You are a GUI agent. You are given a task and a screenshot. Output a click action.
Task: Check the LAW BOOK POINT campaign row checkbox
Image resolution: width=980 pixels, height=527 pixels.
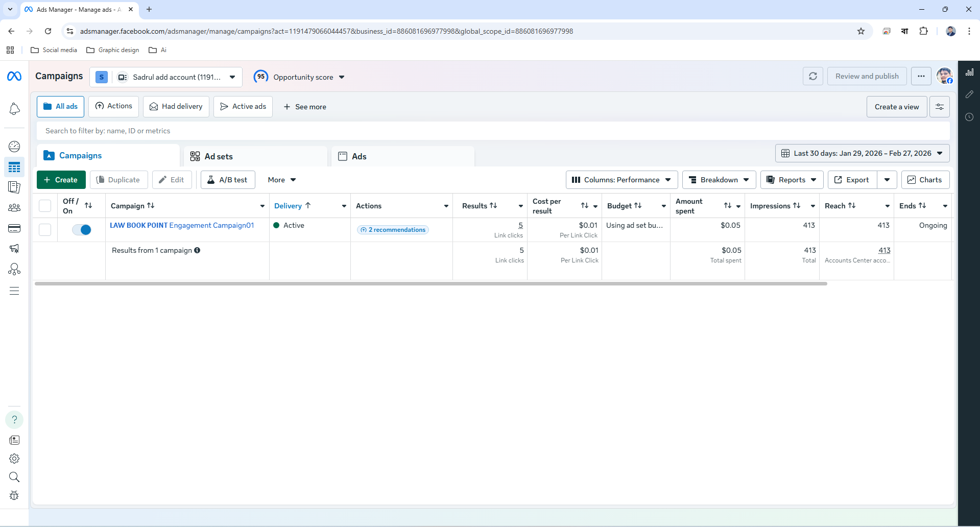[45, 230]
